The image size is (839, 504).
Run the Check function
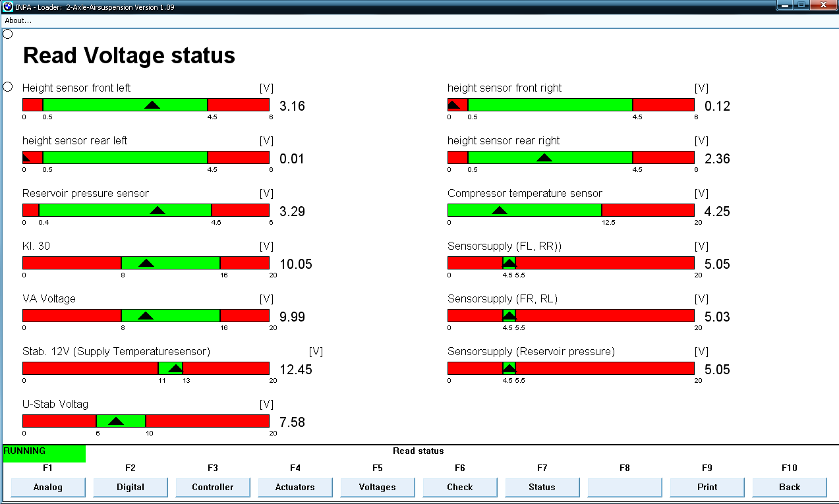460,488
